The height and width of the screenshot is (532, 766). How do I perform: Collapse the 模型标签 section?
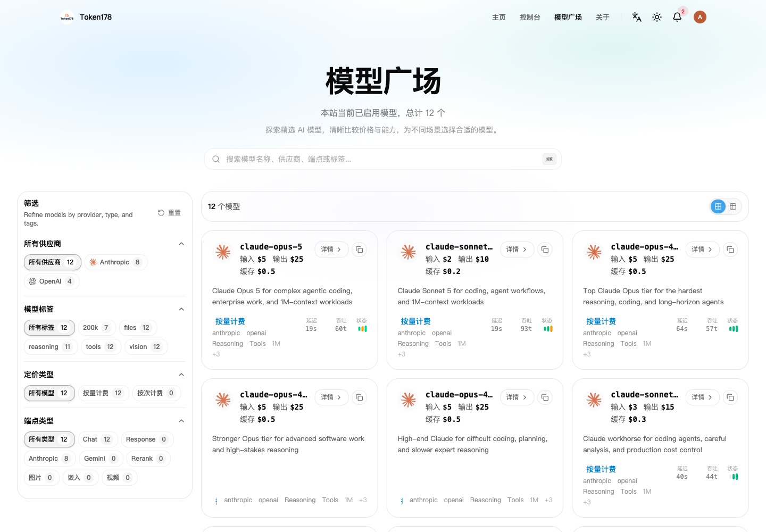point(181,309)
